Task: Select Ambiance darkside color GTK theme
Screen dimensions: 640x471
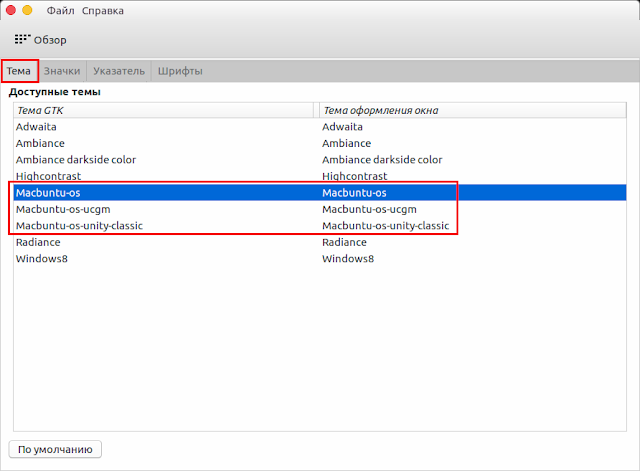Action: (x=76, y=160)
